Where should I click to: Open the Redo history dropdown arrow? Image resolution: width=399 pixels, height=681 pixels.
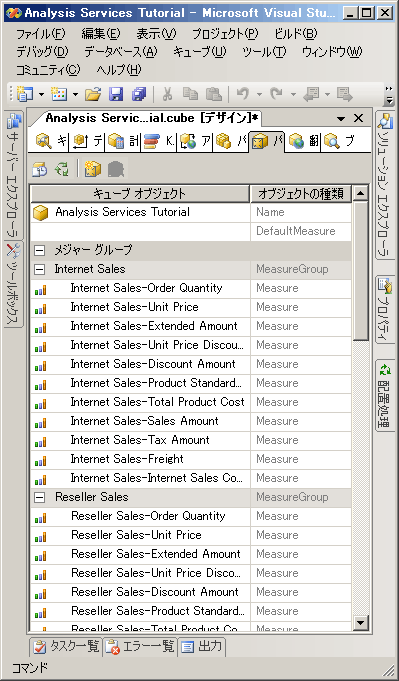[293, 94]
